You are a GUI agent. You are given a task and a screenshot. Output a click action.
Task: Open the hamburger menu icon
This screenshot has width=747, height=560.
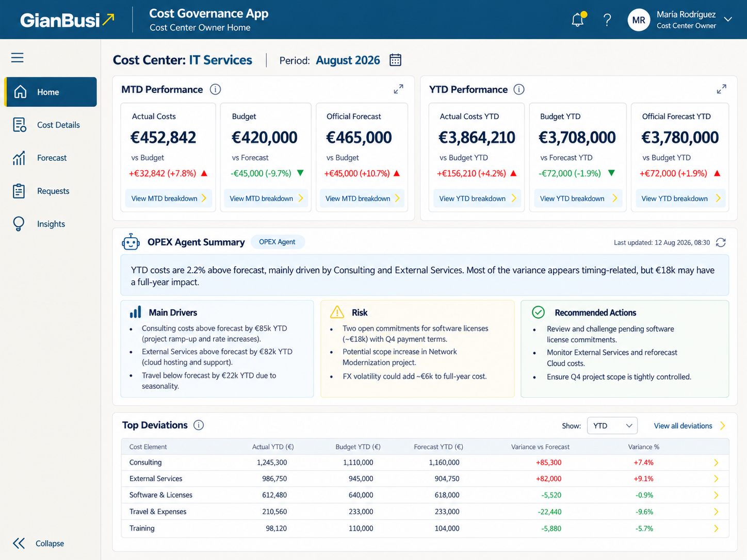coord(18,57)
